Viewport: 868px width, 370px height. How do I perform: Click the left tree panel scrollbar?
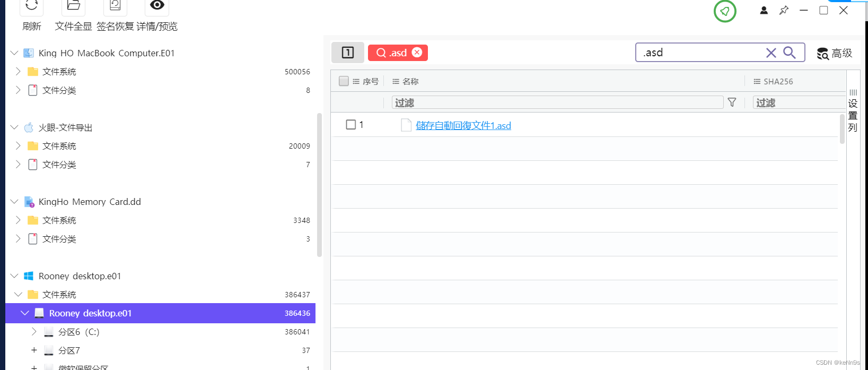coord(319,185)
